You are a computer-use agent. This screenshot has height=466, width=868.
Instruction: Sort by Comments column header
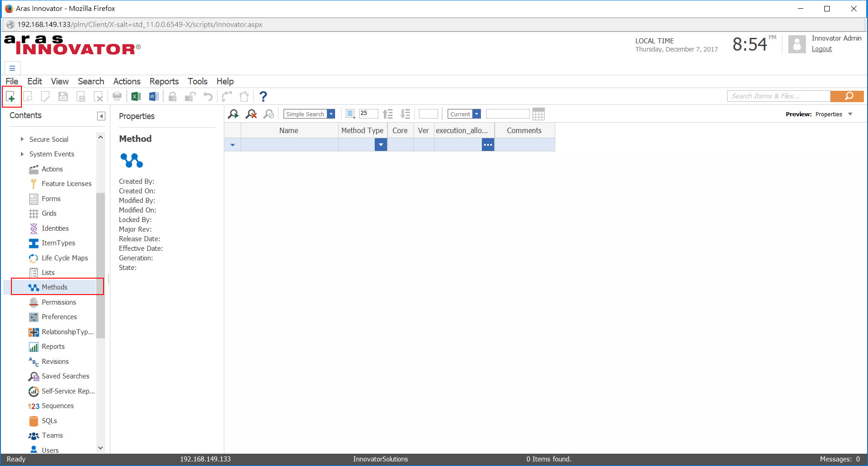524,130
